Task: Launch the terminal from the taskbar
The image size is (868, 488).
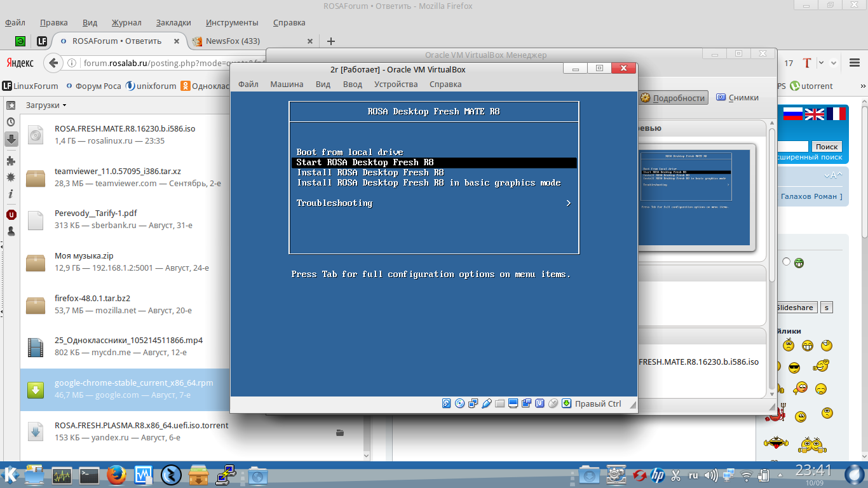Action: [89, 475]
